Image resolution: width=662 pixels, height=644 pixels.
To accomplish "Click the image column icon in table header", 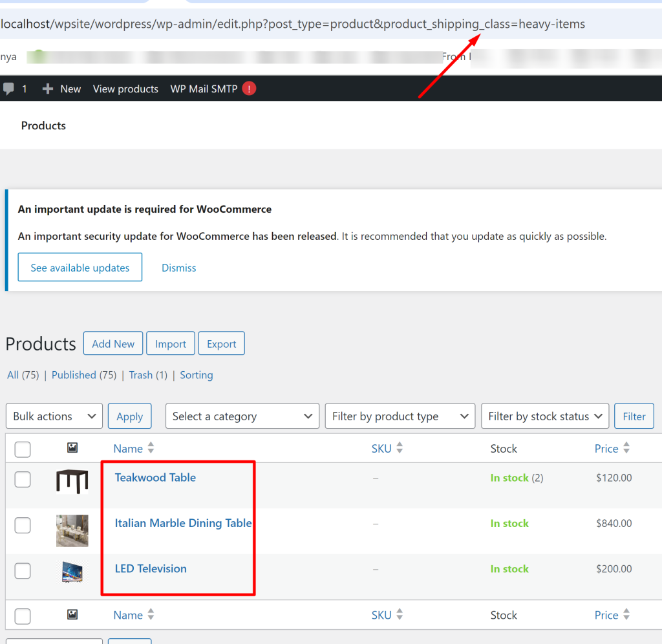I will 72,447.
